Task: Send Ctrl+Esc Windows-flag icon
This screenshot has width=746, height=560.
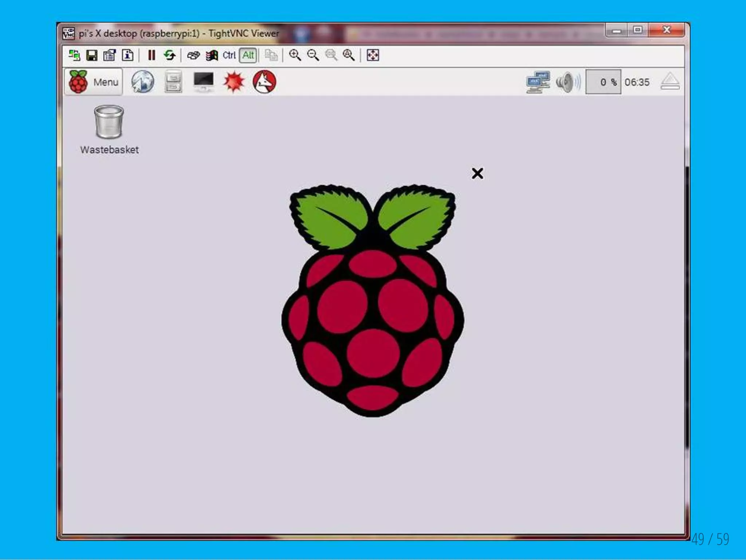Action: coord(212,55)
